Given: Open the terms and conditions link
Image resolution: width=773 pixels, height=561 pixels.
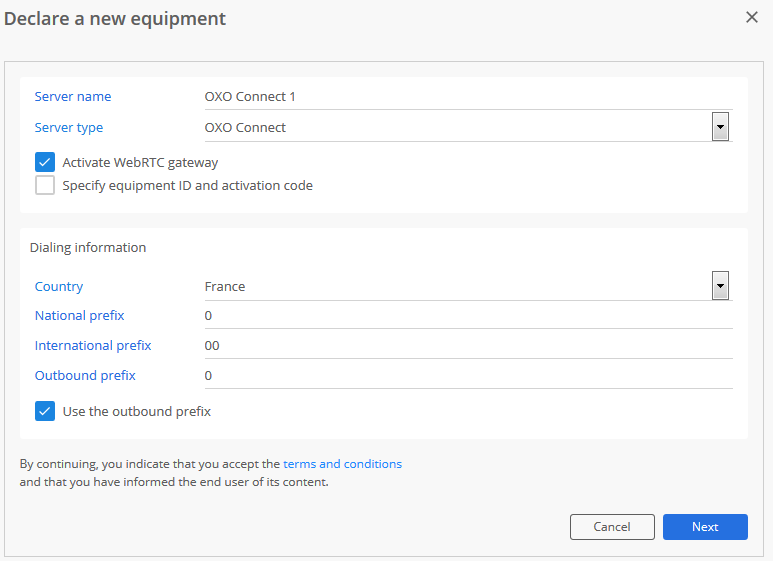Looking at the screenshot, I should (x=343, y=464).
